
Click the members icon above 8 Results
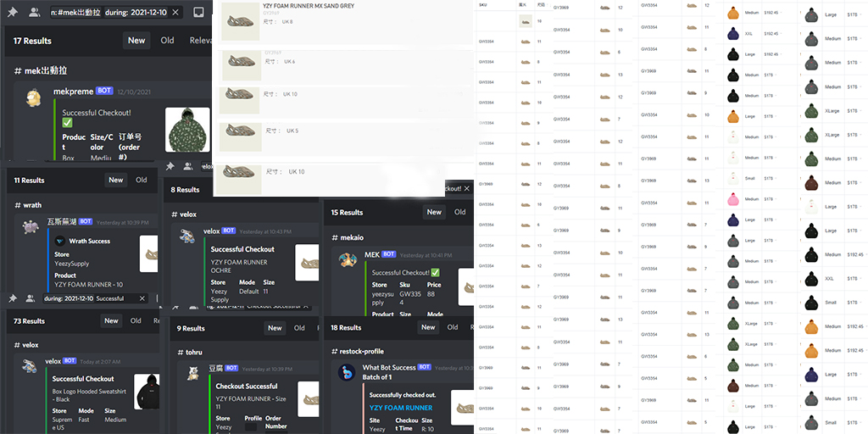coord(188,165)
